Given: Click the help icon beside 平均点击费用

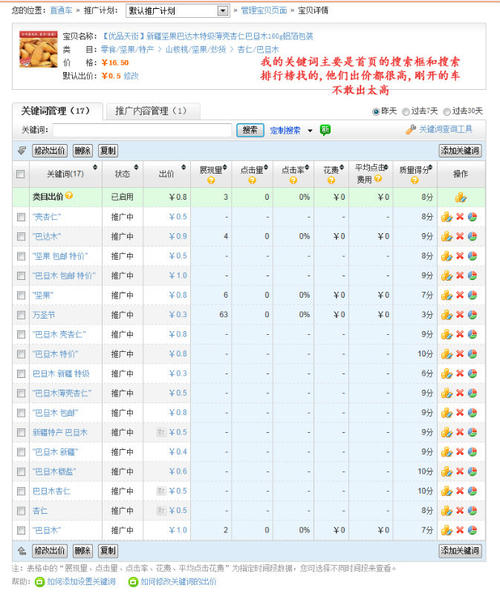Looking at the screenshot, I should 378,178.
